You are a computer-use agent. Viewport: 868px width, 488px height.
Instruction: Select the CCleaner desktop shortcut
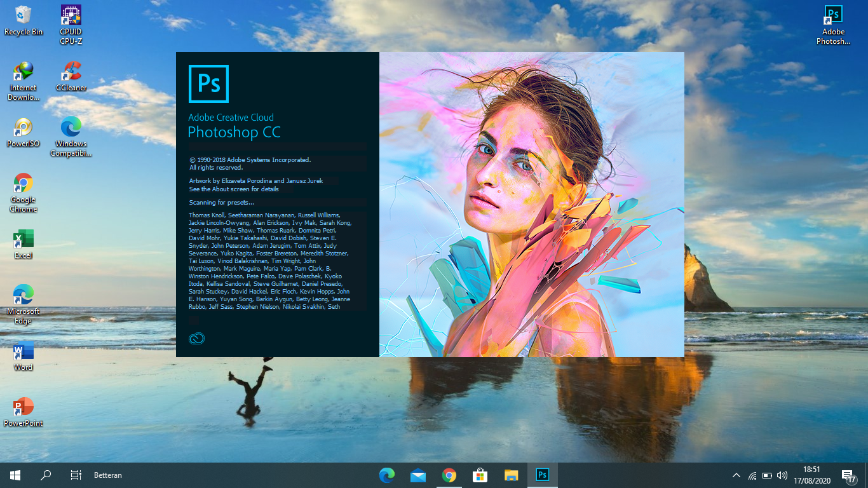point(71,76)
